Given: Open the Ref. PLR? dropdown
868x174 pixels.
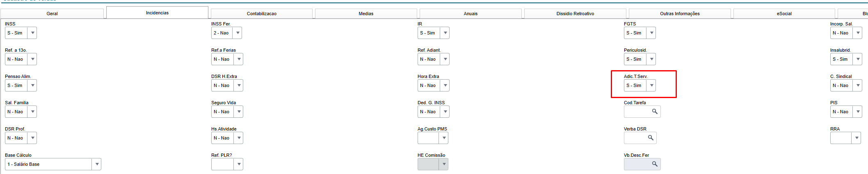Looking at the screenshot, I should coord(239,164).
